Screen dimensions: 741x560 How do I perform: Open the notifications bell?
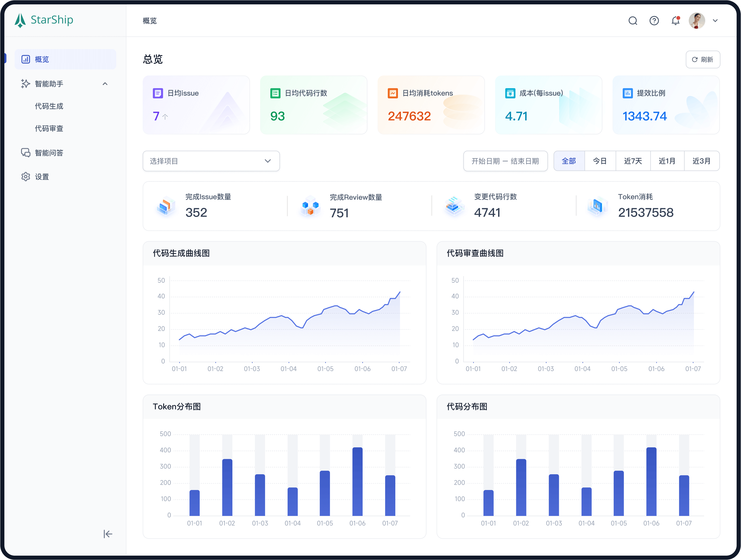[675, 21]
